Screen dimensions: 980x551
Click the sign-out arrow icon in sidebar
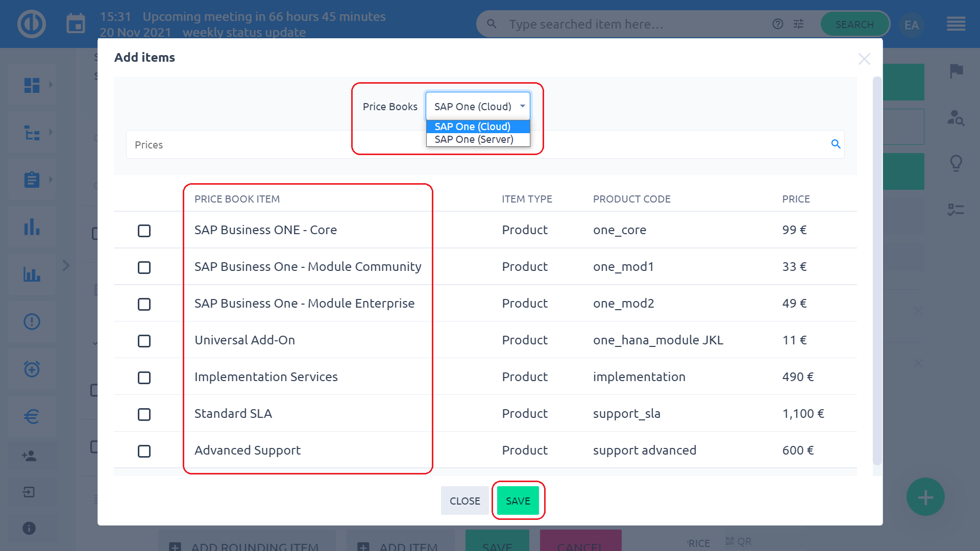click(29, 492)
